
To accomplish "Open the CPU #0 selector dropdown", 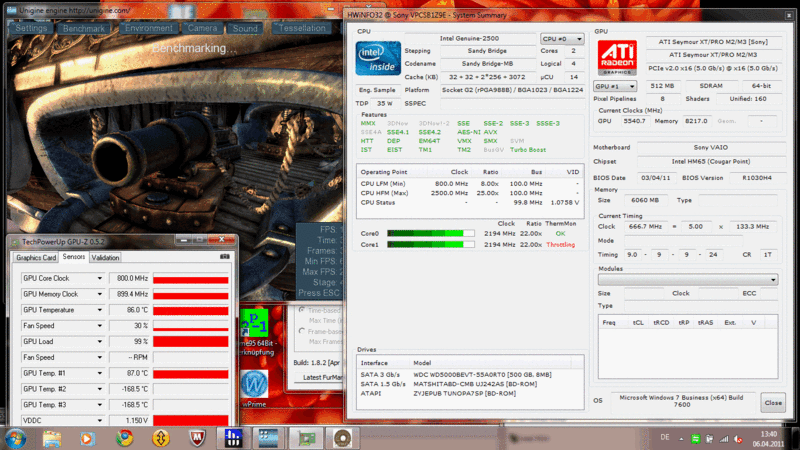I will [x=562, y=39].
